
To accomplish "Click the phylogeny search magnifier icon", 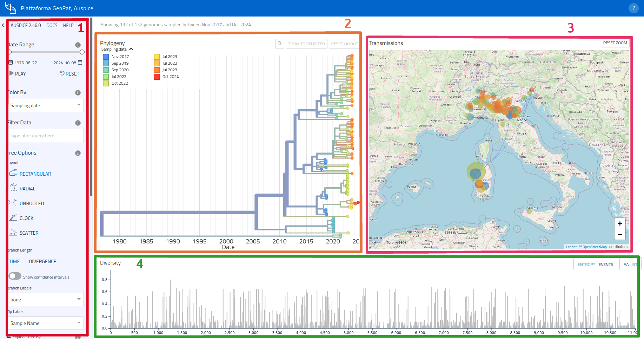I will click(x=280, y=44).
